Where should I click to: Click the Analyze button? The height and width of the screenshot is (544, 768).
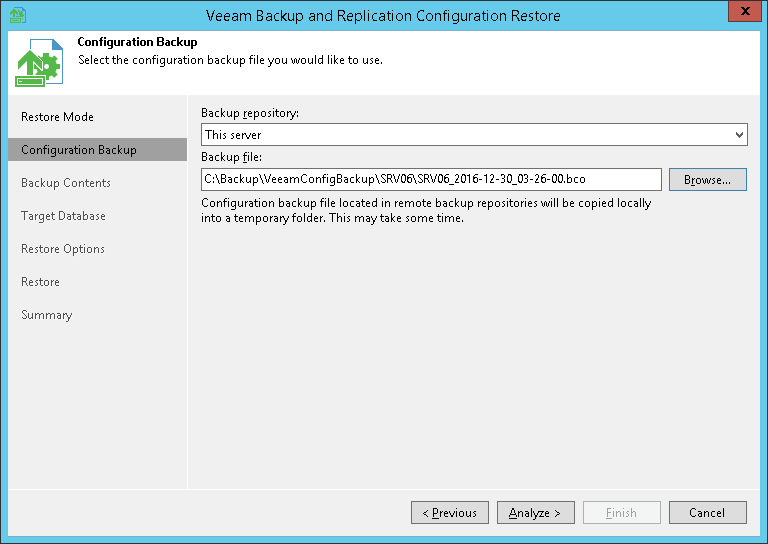coord(535,513)
